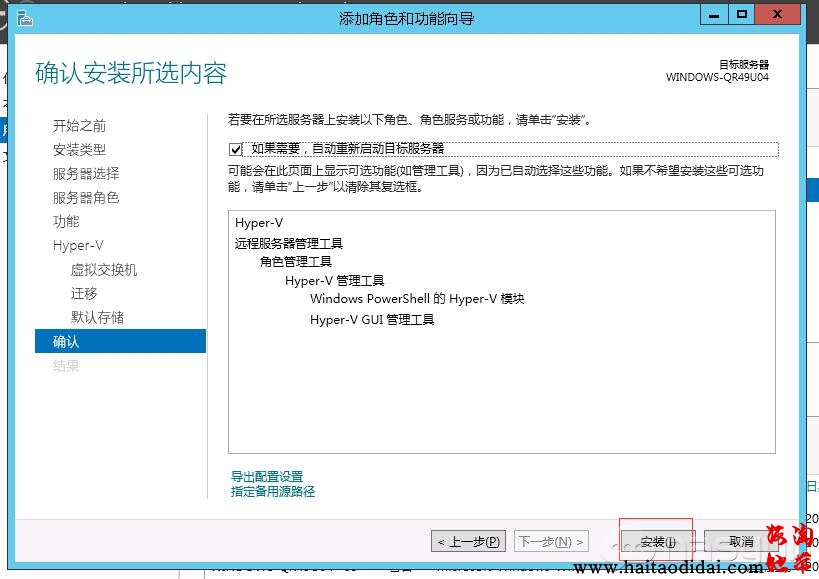The width and height of the screenshot is (819, 579).
Task: Minimize the Add Roles wizard window
Action: click(711, 14)
